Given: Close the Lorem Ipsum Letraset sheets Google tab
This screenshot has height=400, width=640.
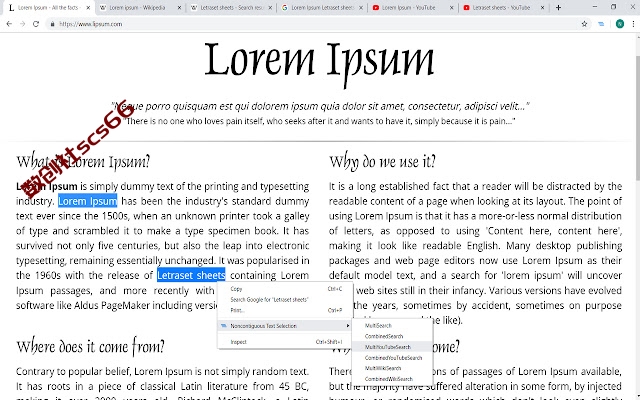Looking at the screenshot, I should click(361, 8).
